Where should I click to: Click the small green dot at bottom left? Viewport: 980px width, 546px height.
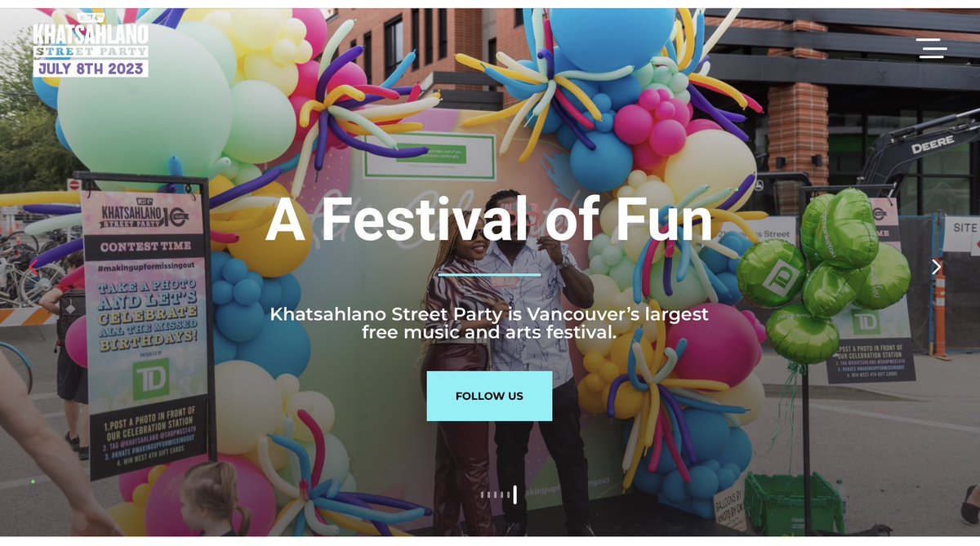[33, 482]
